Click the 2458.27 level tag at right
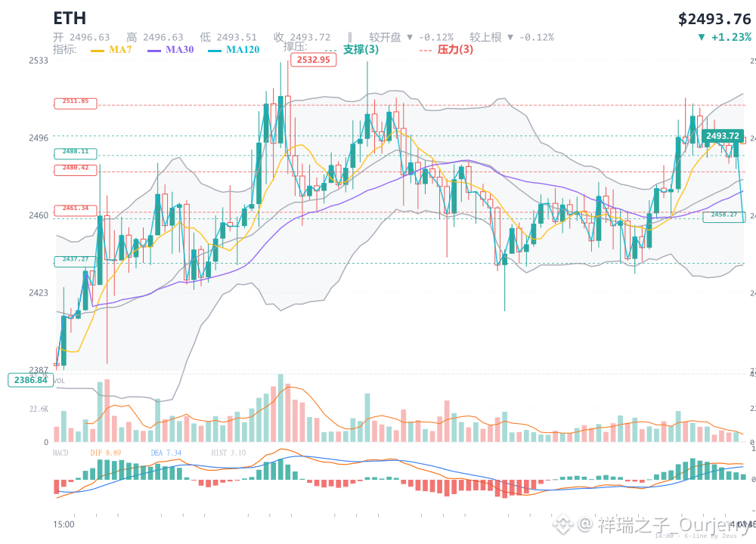This screenshot has height=544, width=756. point(723,216)
